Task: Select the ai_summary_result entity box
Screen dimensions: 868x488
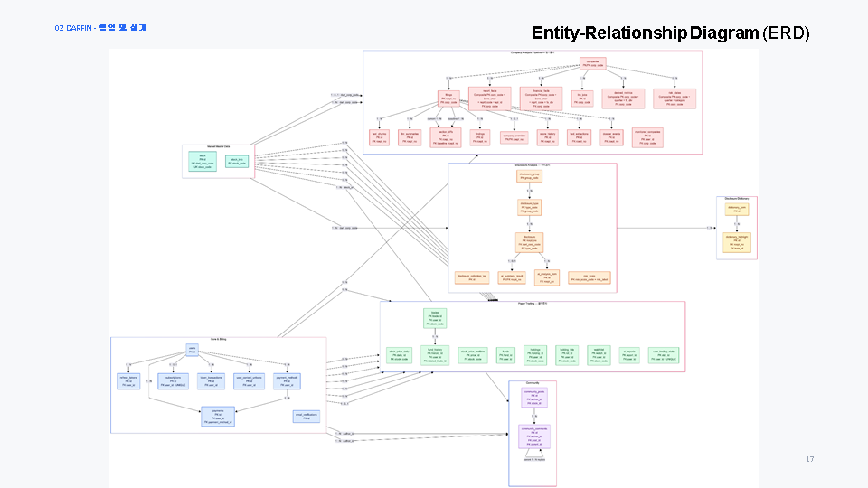Action: point(512,277)
